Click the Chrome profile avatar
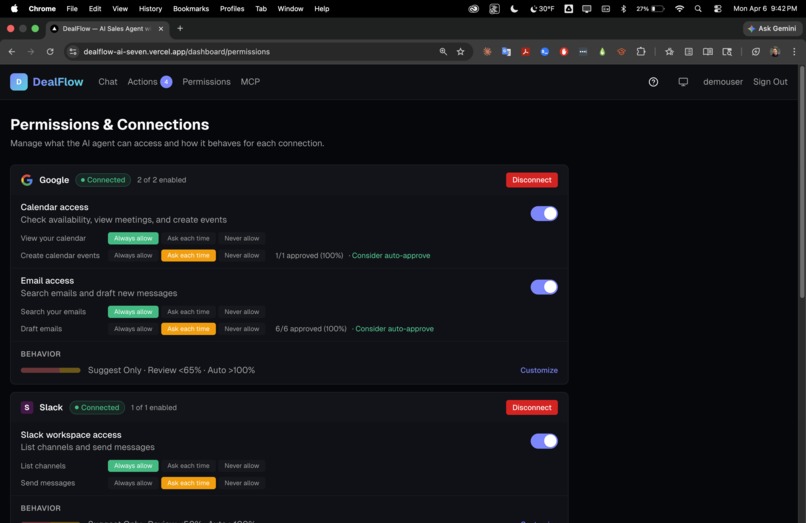 click(x=775, y=51)
